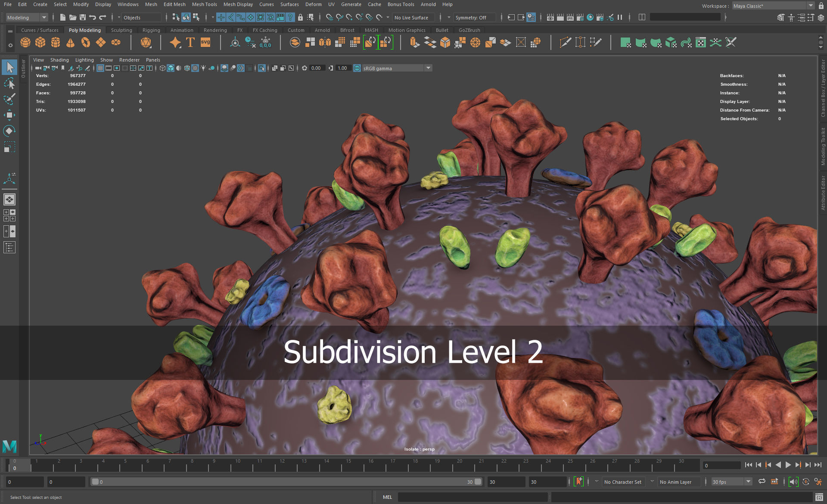
Task: Click the polygon cone shelf icon
Action: point(70,43)
